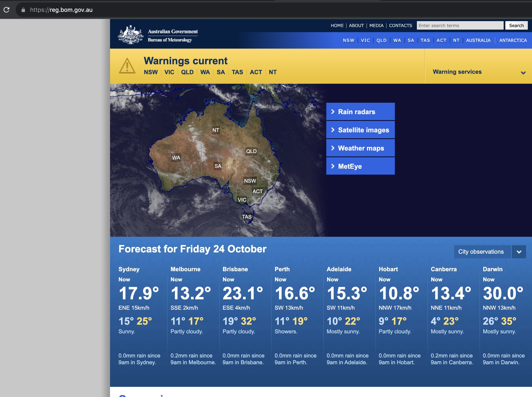Image resolution: width=532 pixels, height=397 pixels.
Task: Click the browser address bar URL
Action: pyautogui.click(x=61, y=10)
